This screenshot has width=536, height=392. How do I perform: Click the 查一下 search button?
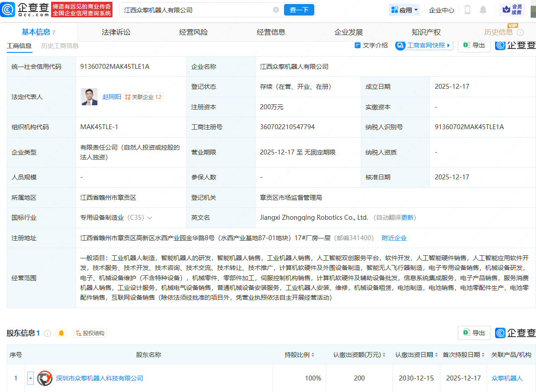[x=299, y=9]
